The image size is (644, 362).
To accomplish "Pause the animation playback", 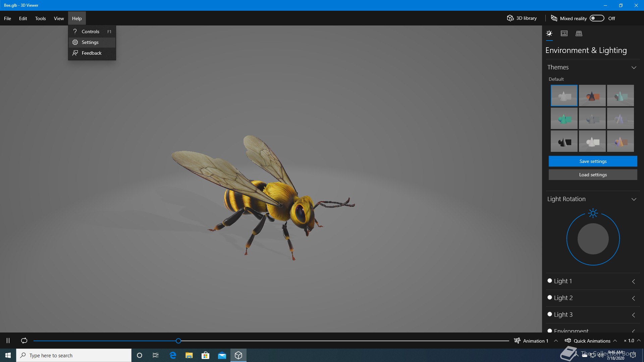I will 8,341.
